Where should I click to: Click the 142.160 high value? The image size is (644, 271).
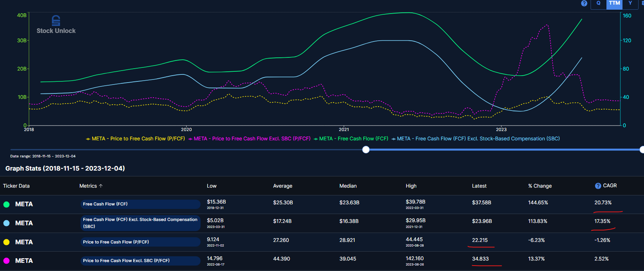click(x=415, y=258)
